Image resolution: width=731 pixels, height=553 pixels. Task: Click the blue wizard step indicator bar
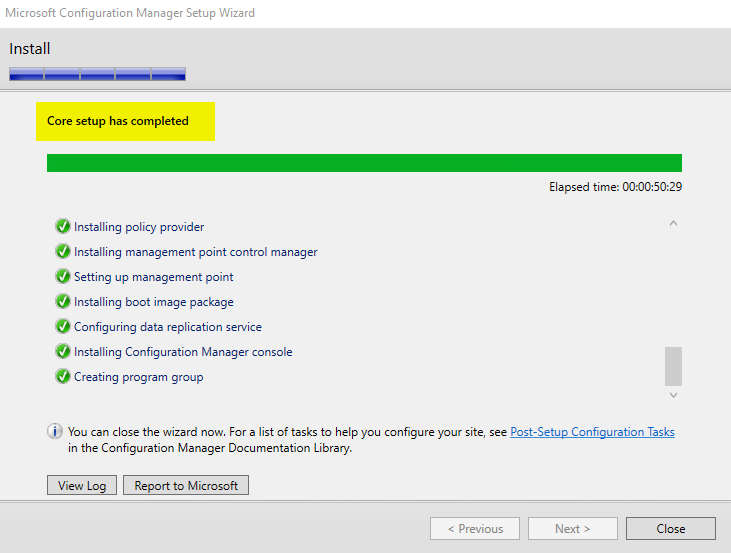pyautogui.click(x=97, y=73)
